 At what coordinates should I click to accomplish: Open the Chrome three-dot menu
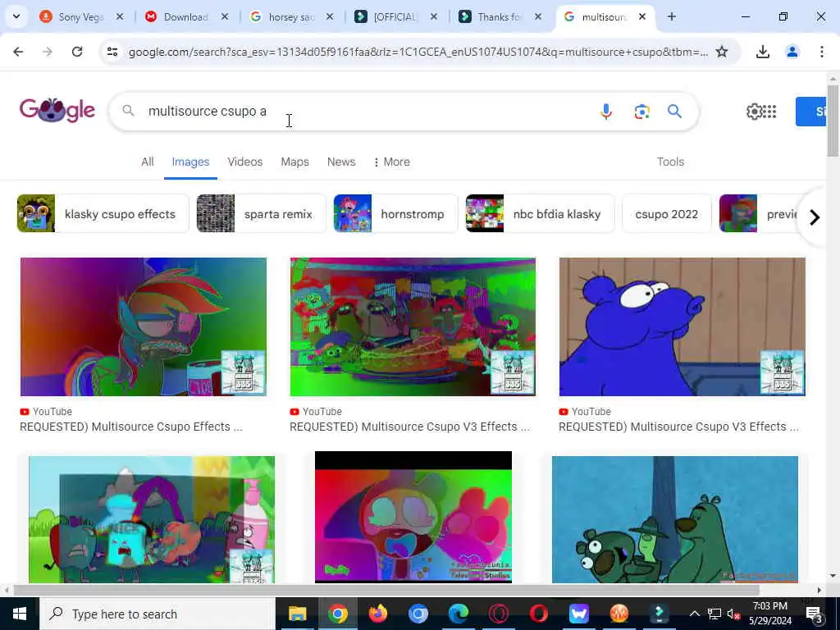(x=821, y=52)
